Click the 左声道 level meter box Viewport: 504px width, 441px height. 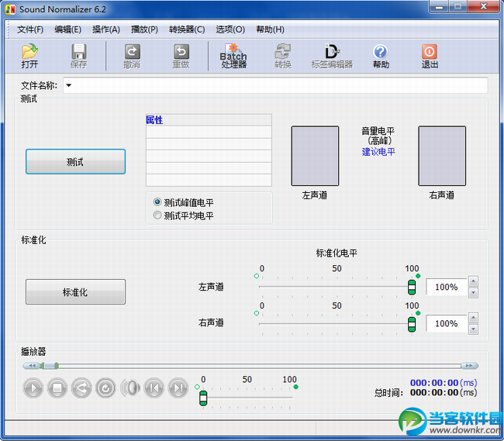tap(315, 156)
